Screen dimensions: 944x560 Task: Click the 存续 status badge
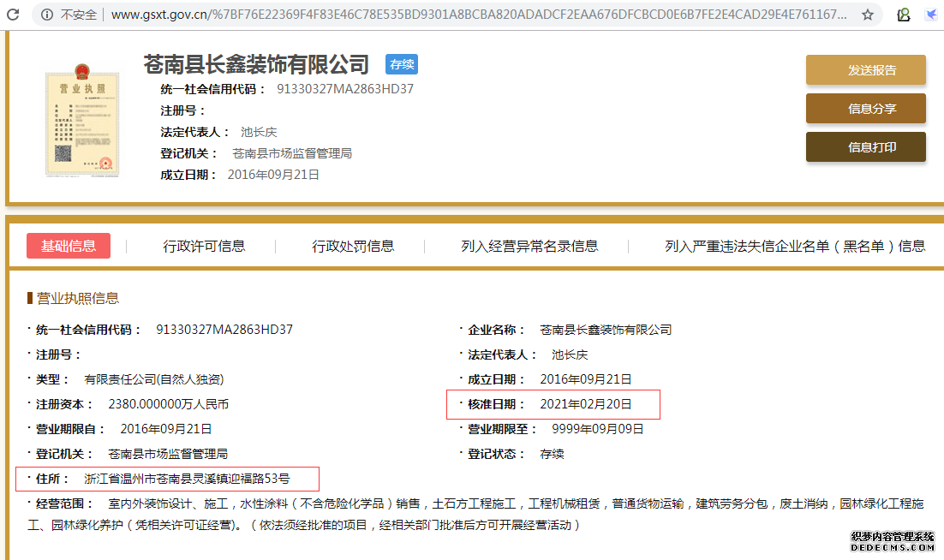[401, 64]
